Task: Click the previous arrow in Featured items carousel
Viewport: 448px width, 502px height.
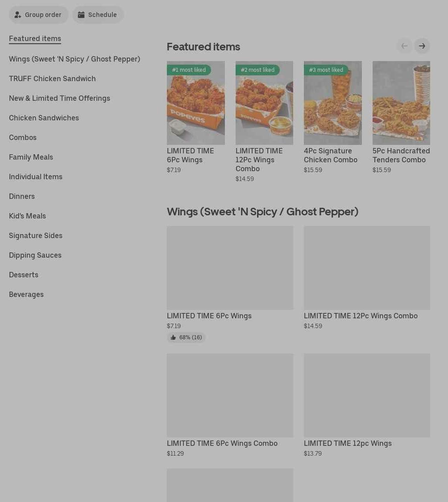Action: pos(404,46)
